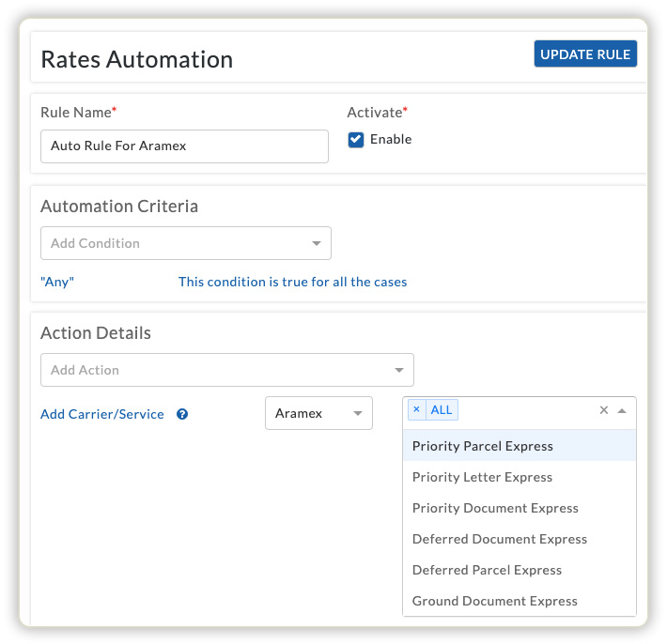Select Ground Document Express option
The width and height of the screenshot is (667, 644).
(519, 601)
